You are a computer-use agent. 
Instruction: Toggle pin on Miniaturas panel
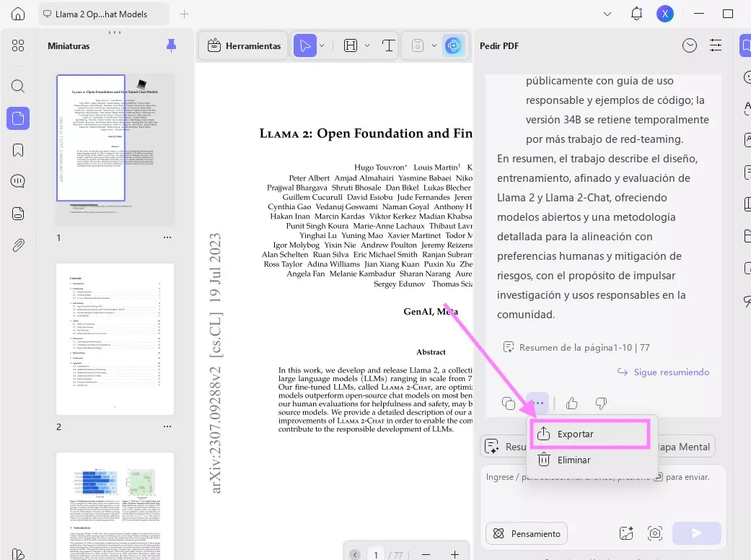coord(171,46)
